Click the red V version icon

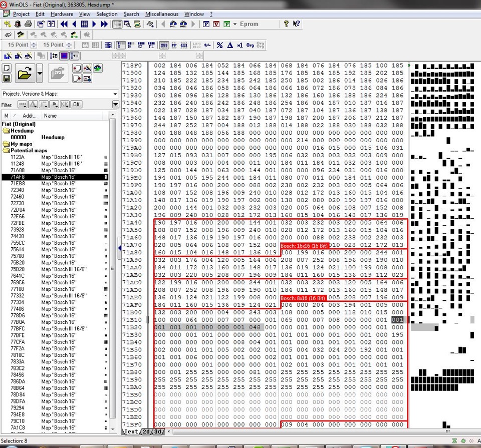[216, 24]
